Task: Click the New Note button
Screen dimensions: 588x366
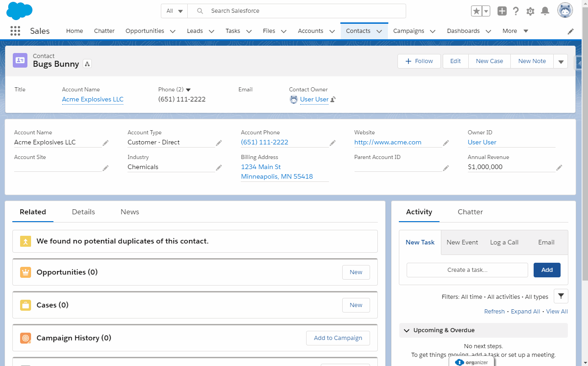Action: [x=532, y=61]
